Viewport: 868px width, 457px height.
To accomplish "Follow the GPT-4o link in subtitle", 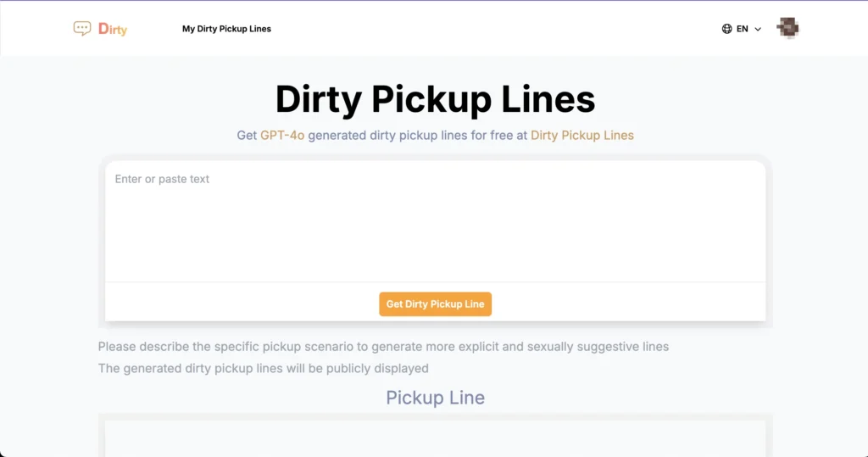I will coord(282,135).
